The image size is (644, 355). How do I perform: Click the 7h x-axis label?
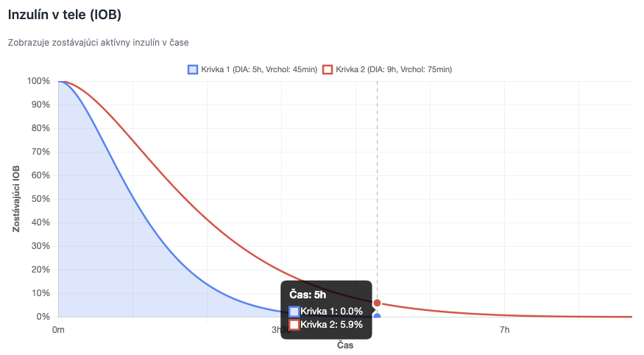(504, 330)
